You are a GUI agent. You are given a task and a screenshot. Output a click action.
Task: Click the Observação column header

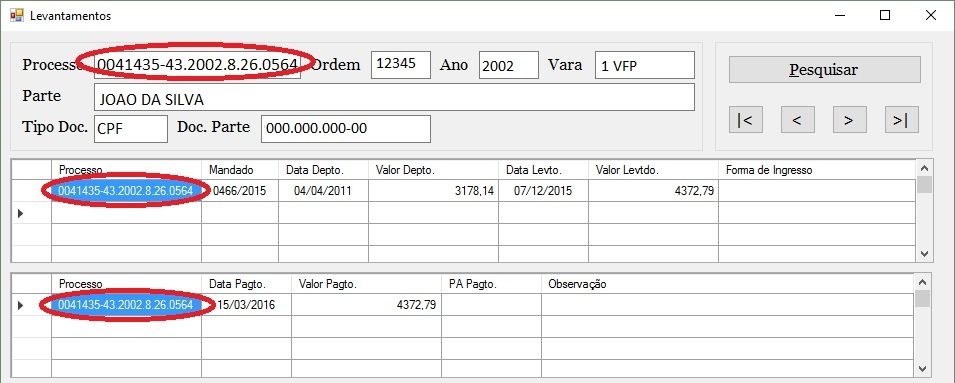coord(727,284)
